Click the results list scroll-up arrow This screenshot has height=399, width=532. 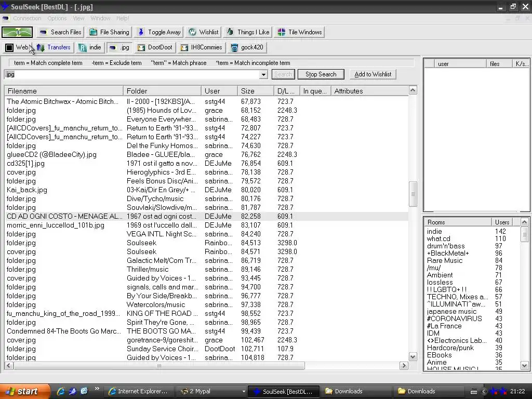pyautogui.click(x=413, y=90)
